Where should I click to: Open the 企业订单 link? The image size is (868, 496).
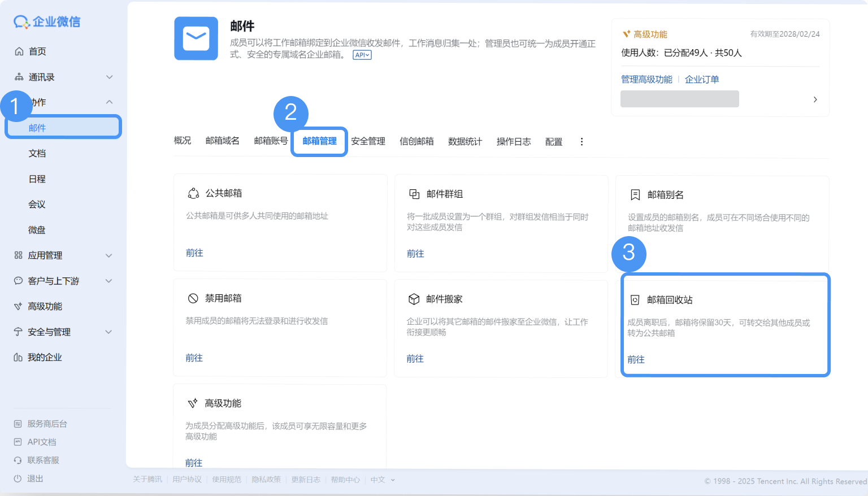tap(702, 80)
